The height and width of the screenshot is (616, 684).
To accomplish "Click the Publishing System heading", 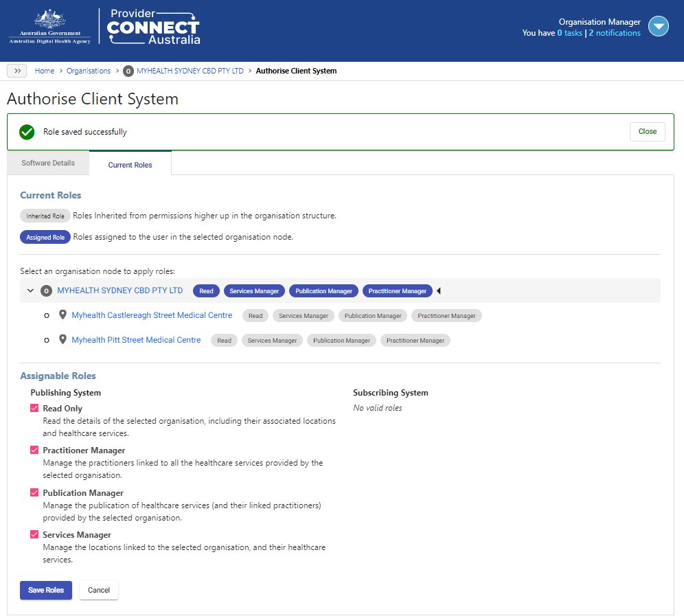I will (65, 393).
